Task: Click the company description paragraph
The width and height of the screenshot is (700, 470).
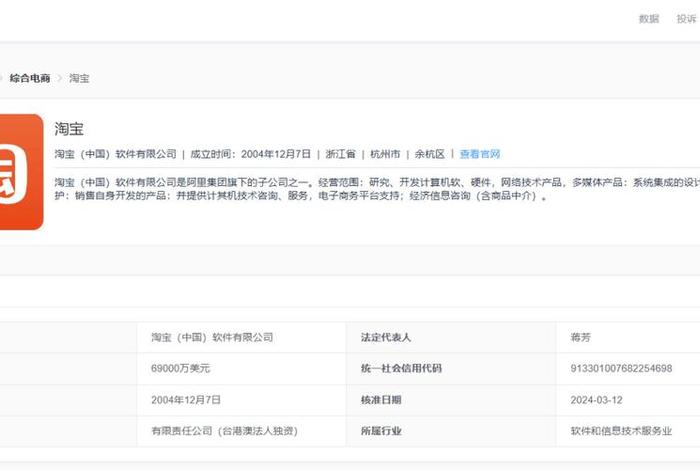Action: 377,189
